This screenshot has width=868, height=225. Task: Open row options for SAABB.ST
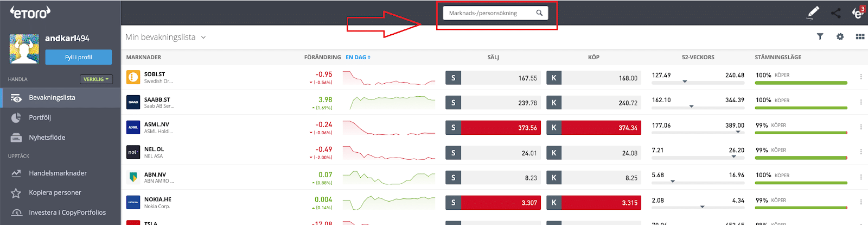(861, 102)
